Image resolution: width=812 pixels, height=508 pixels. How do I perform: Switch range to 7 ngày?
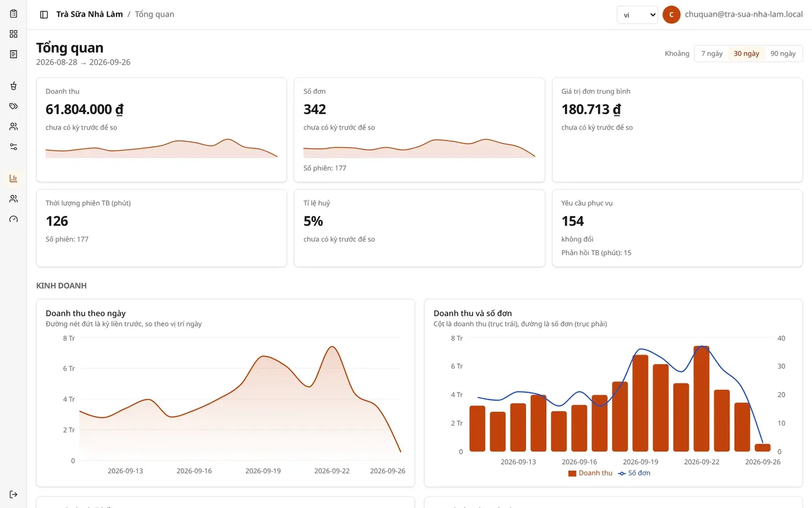(x=712, y=54)
